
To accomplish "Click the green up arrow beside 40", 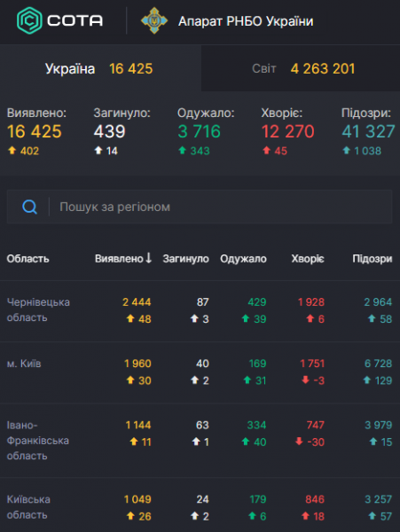I will coord(246,441).
